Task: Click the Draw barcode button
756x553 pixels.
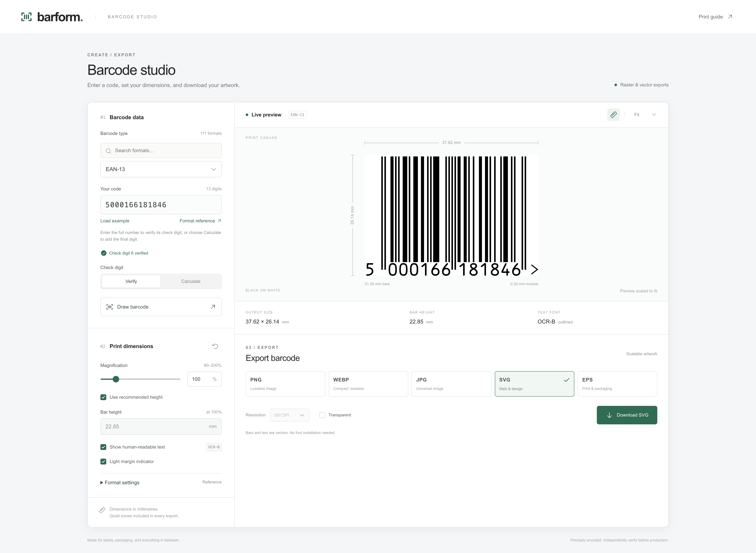Action: point(161,307)
